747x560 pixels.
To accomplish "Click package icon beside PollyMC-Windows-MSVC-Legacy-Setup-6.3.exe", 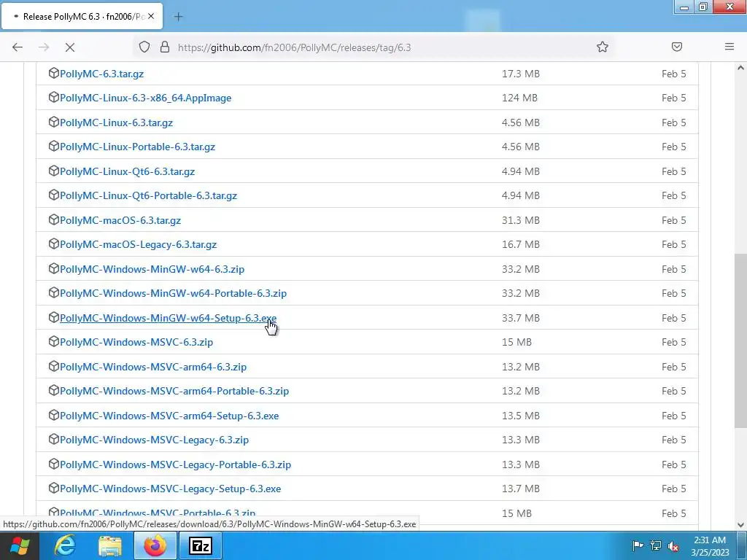I will pyautogui.click(x=53, y=489).
